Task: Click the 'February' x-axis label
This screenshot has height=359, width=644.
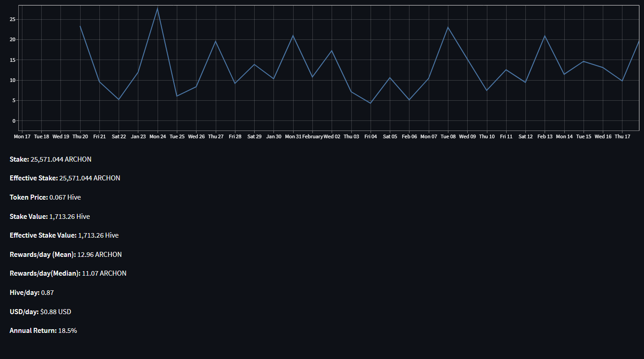Action: [312, 136]
